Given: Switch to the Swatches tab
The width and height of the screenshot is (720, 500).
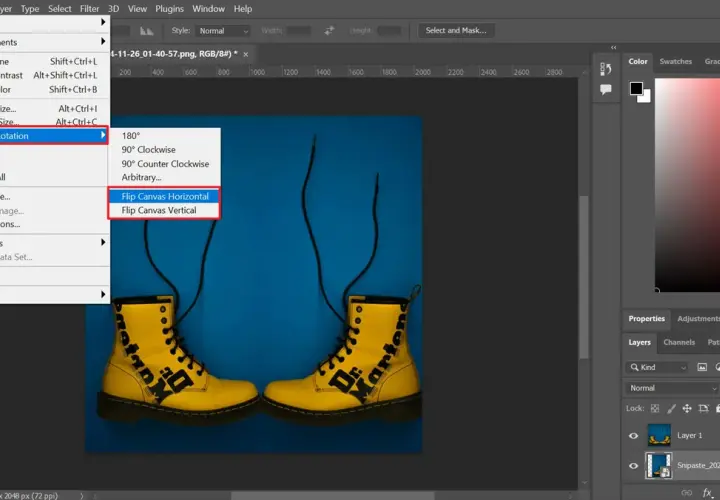Looking at the screenshot, I should (x=675, y=61).
